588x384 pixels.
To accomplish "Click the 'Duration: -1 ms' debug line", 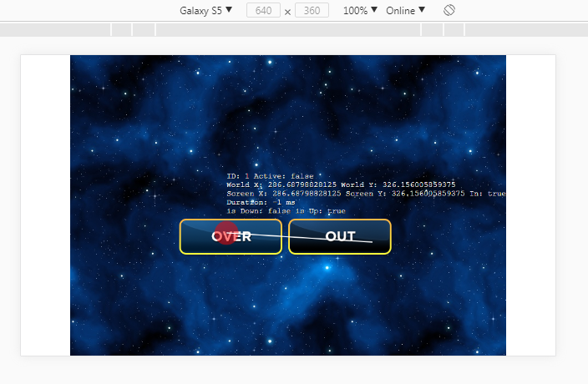I will [x=261, y=202].
